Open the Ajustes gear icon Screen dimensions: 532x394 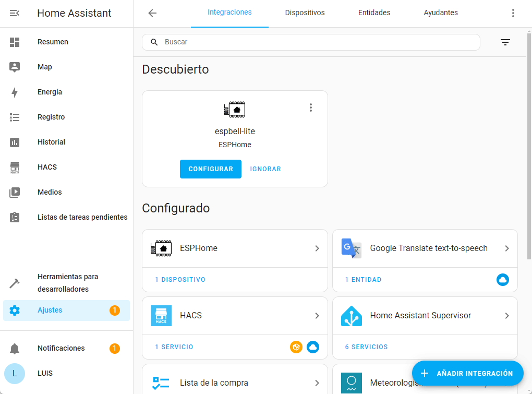click(15, 310)
